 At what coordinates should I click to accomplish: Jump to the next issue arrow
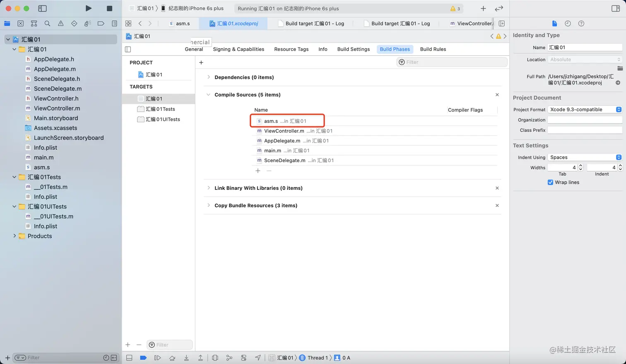point(505,36)
